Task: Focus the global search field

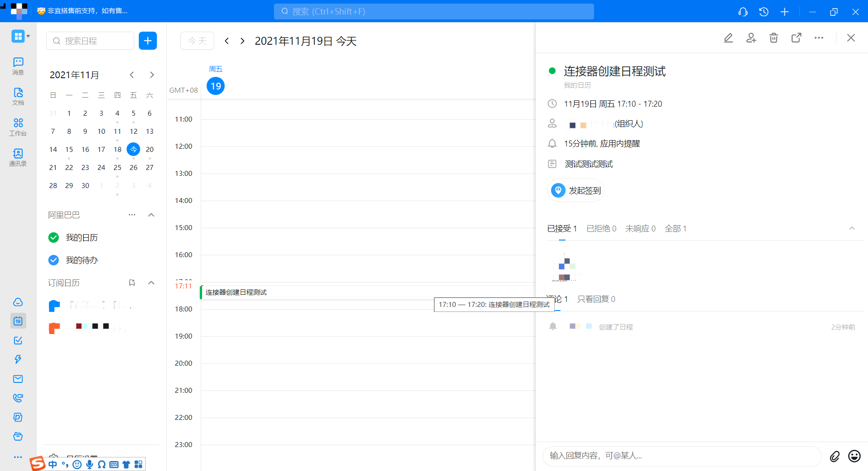Action: click(x=434, y=12)
